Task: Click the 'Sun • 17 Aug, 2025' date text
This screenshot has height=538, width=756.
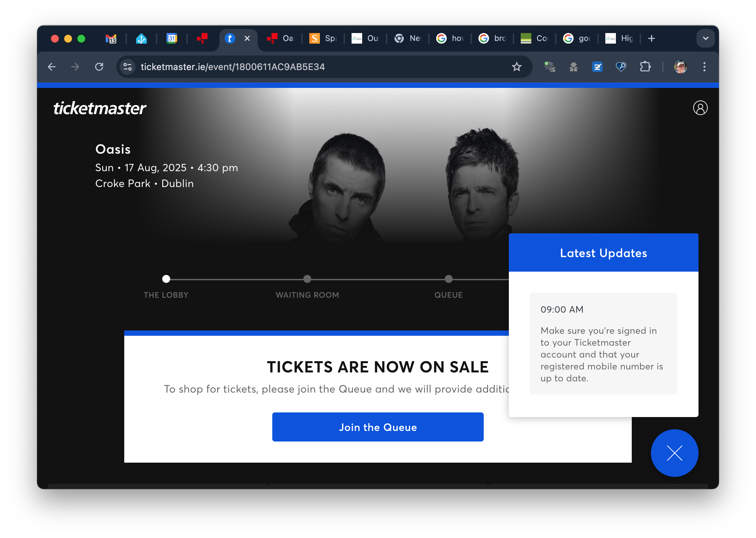Action: [141, 168]
